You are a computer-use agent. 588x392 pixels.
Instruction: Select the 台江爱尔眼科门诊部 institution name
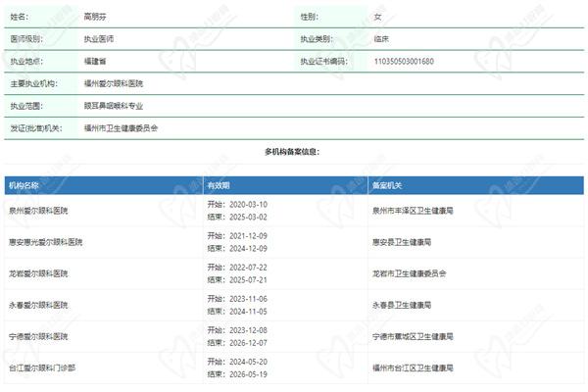(x=43, y=367)
